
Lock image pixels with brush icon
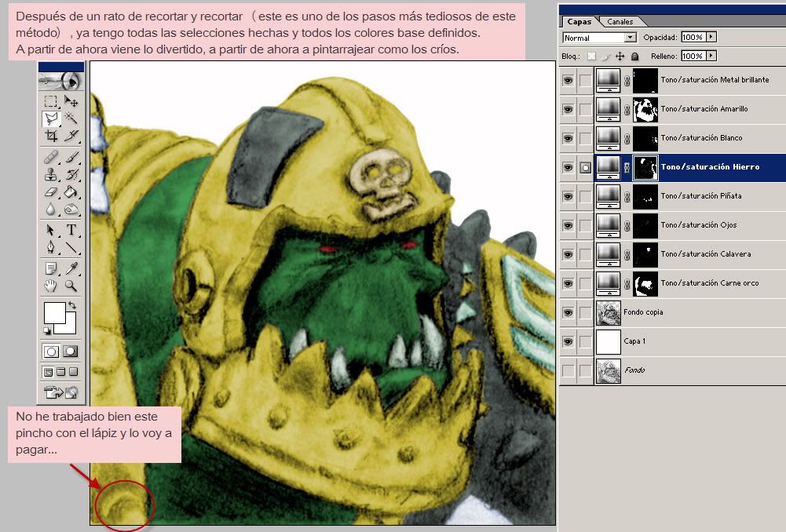[x=606, y=56]
